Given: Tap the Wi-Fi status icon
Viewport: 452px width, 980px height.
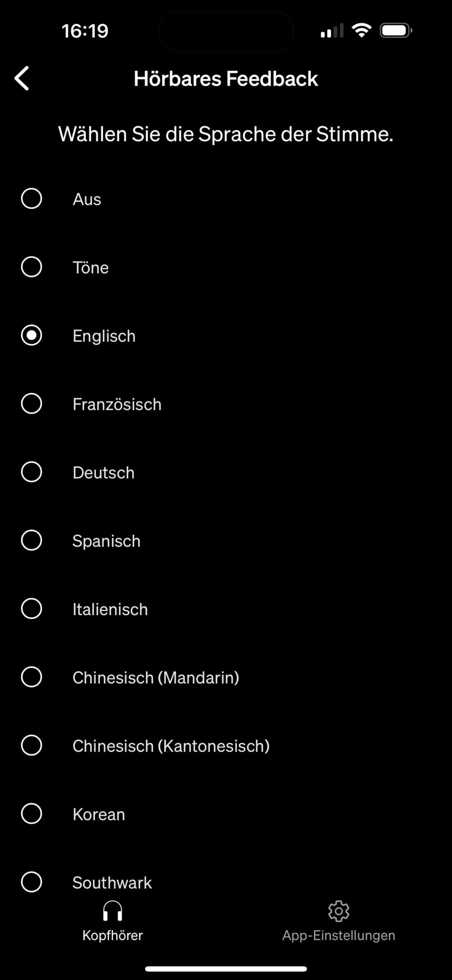Looking at the screenshot, I should pyautogui.click(x=362, y=30).
